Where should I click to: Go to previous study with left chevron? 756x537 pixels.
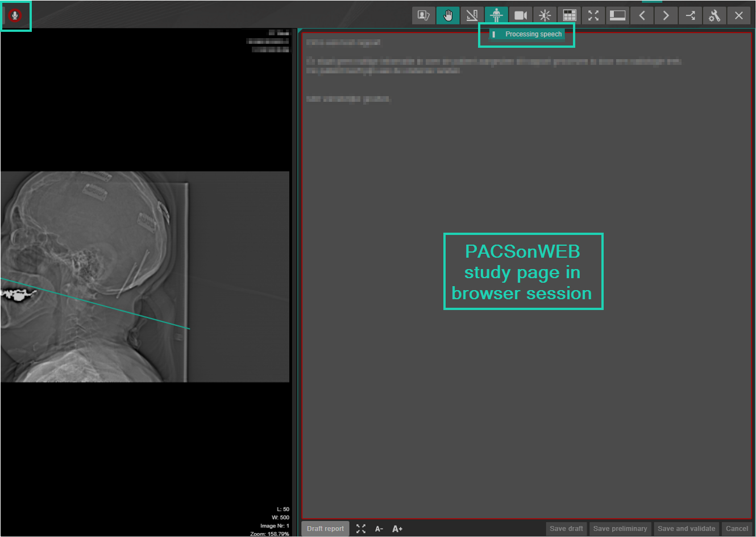click(x=642, y=15)
